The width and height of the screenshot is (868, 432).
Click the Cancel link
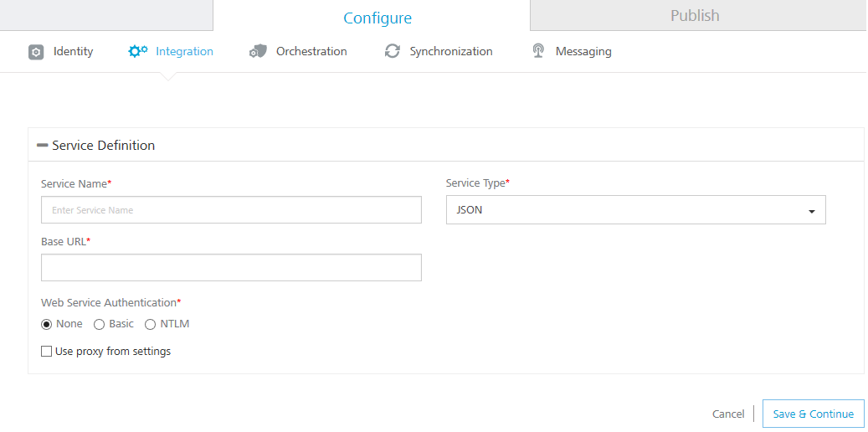pos(728,414)
